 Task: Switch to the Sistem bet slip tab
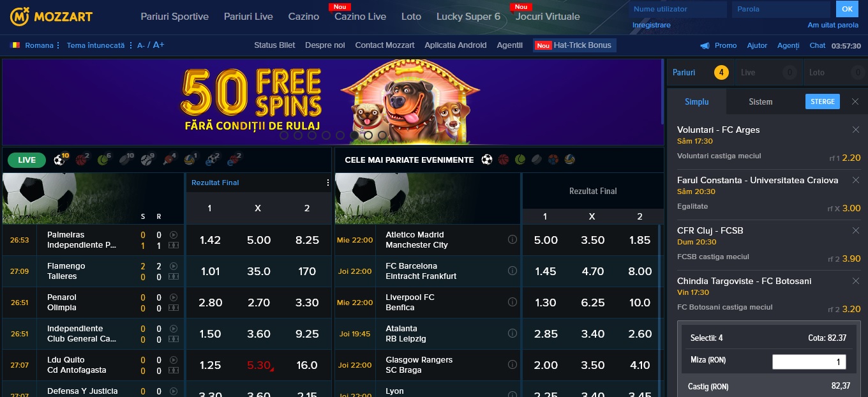point(760,101)
